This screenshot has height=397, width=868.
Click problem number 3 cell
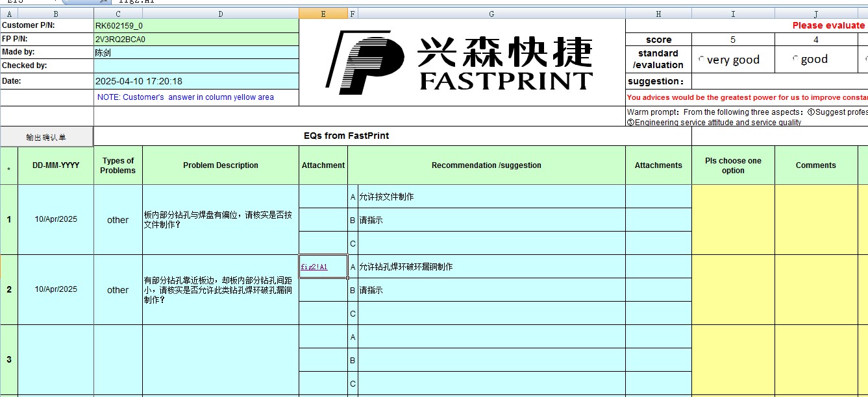coord(9,359)
